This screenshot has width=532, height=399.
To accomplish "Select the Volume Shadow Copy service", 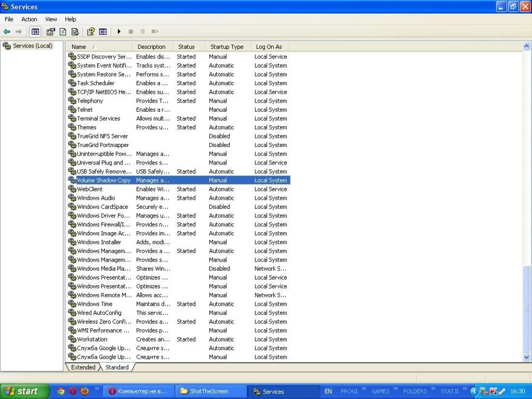I will [x=179, y=180].
